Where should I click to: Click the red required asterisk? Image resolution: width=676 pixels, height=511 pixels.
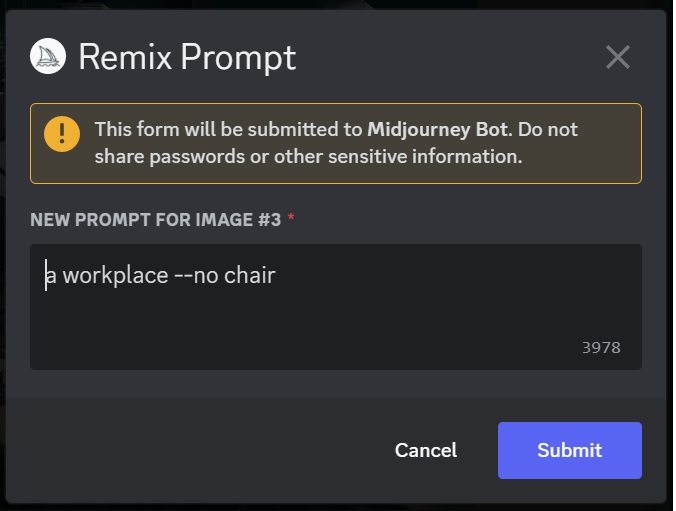tap(291, 219)
